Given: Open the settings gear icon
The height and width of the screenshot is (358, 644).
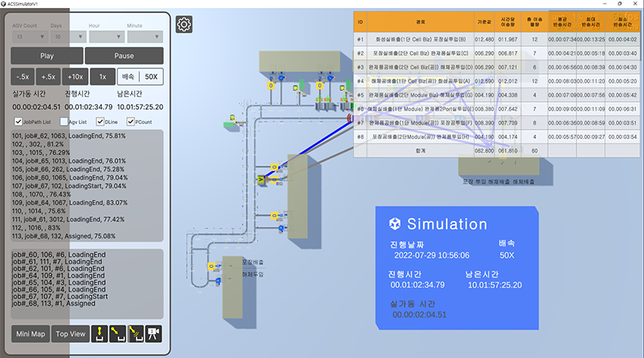Looking at the screenshot, I should 184,25.
